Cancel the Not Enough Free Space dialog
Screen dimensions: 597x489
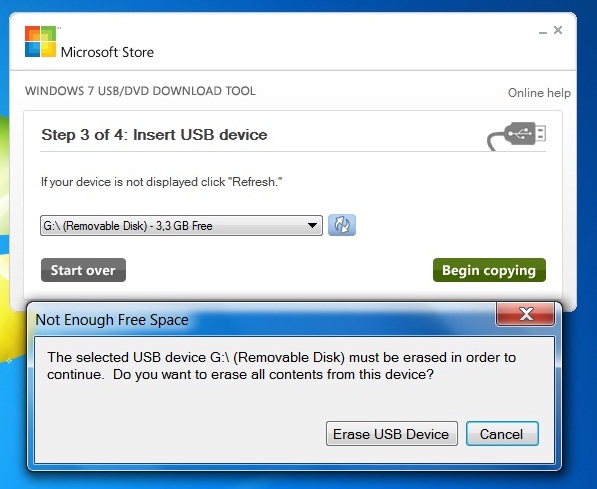pyautogui.click(x=502, y=434)
